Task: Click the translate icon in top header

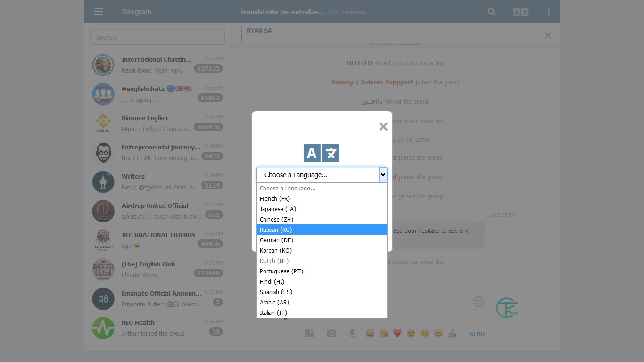Action: (x=521, y=13)
